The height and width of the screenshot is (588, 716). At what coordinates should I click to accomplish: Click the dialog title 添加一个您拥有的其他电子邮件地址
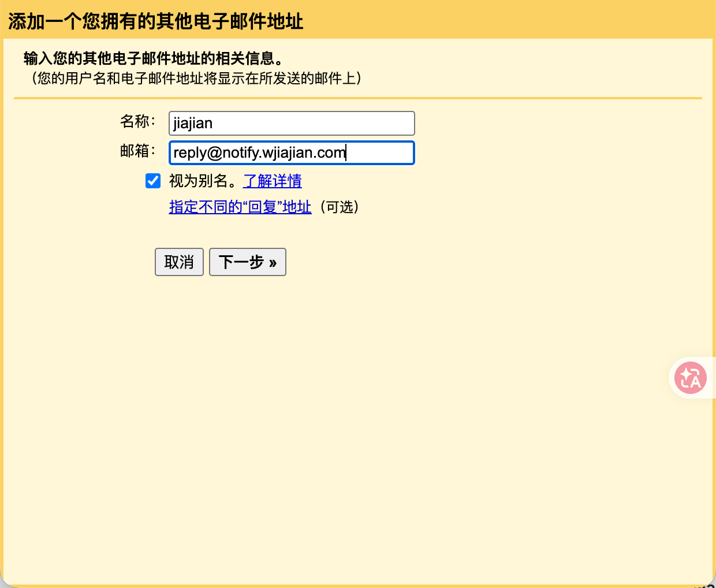(x=155, y=21)
